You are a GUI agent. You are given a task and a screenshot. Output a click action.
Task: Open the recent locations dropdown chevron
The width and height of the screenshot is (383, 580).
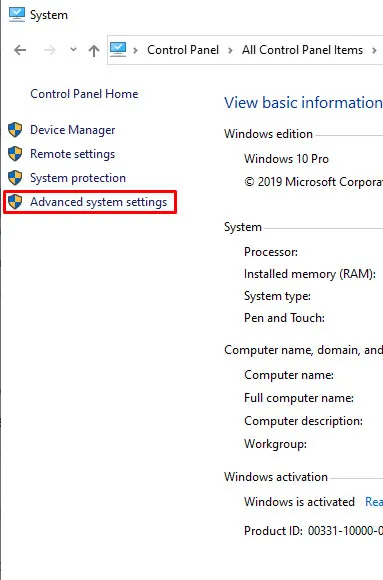[x=73, y=50]
